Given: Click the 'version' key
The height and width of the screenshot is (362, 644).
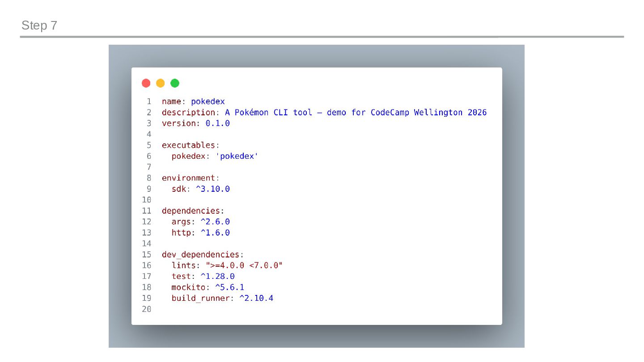Looking at the screenshot, I should pos(179,123).
